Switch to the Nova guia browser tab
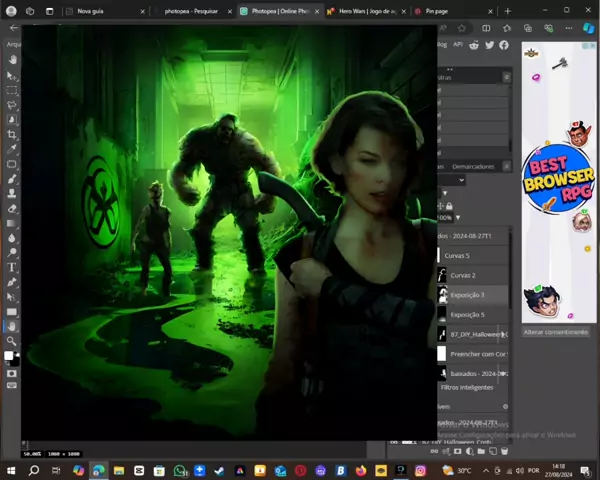The height and width of the screenshot is (480, 600). point(105,11)
